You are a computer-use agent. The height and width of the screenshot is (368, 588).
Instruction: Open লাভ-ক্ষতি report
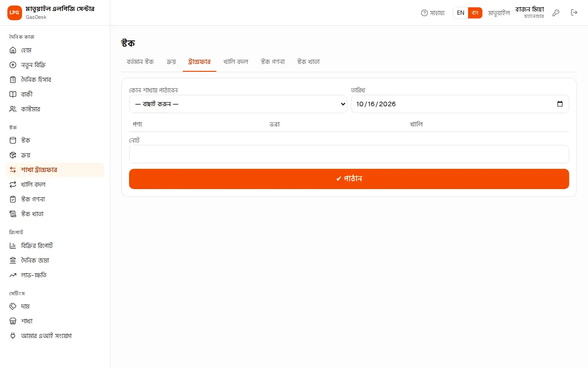click(x=55, y=275)
